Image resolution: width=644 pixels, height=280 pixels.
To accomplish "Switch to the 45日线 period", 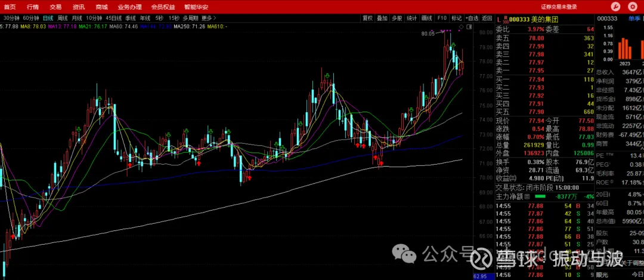I will tap(114, 18).
